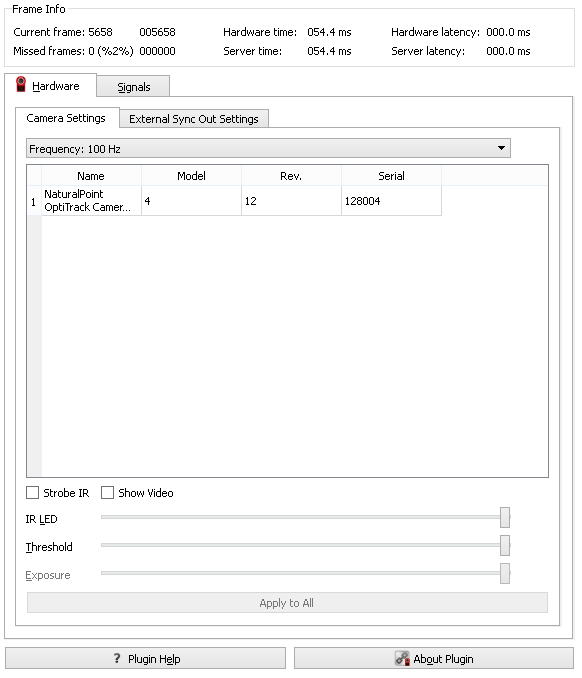
Task: Open External Sync Out Settings tab
Action: click(x=194, y=119)
